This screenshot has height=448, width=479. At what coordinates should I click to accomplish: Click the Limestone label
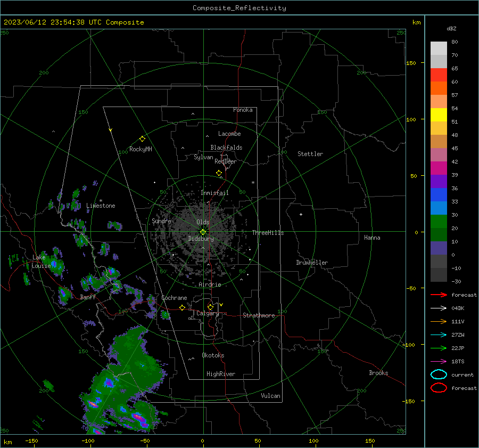(x=101, y=206)
